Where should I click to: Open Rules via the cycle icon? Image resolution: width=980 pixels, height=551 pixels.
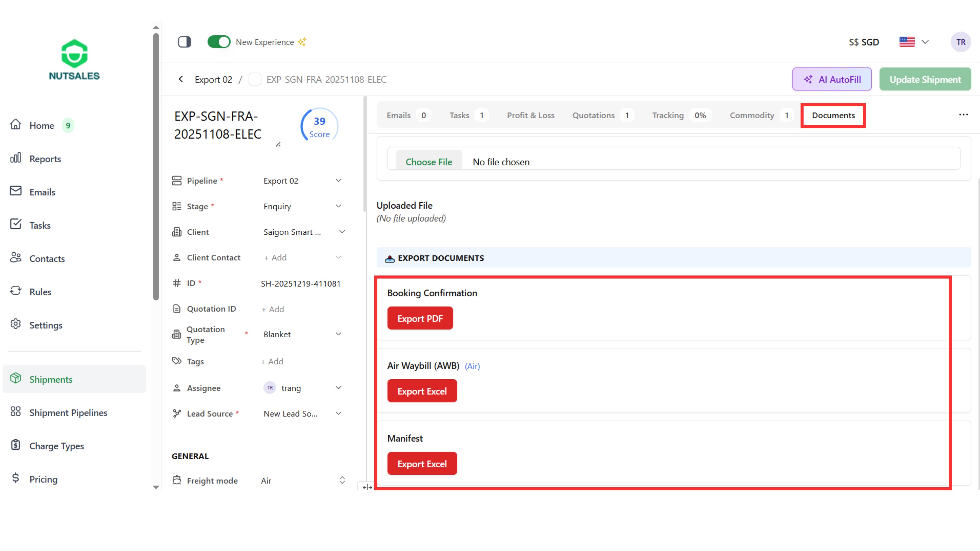(x=16, y=291)
